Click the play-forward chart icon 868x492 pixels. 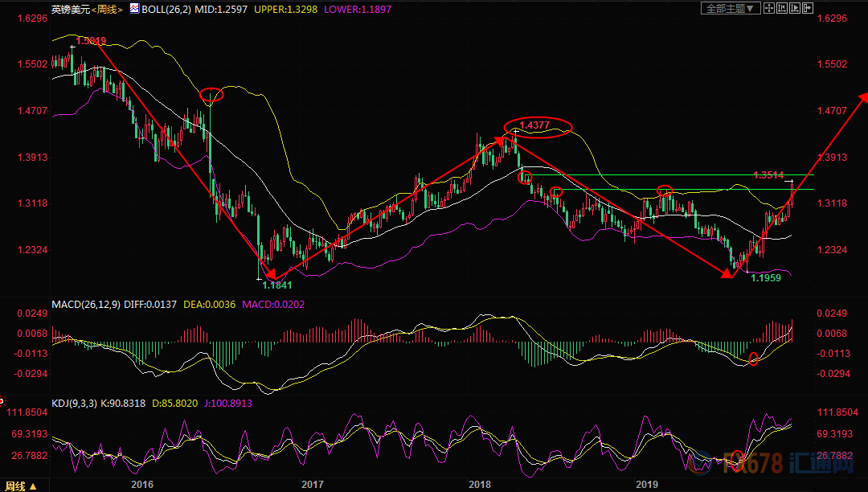point(795,8)
